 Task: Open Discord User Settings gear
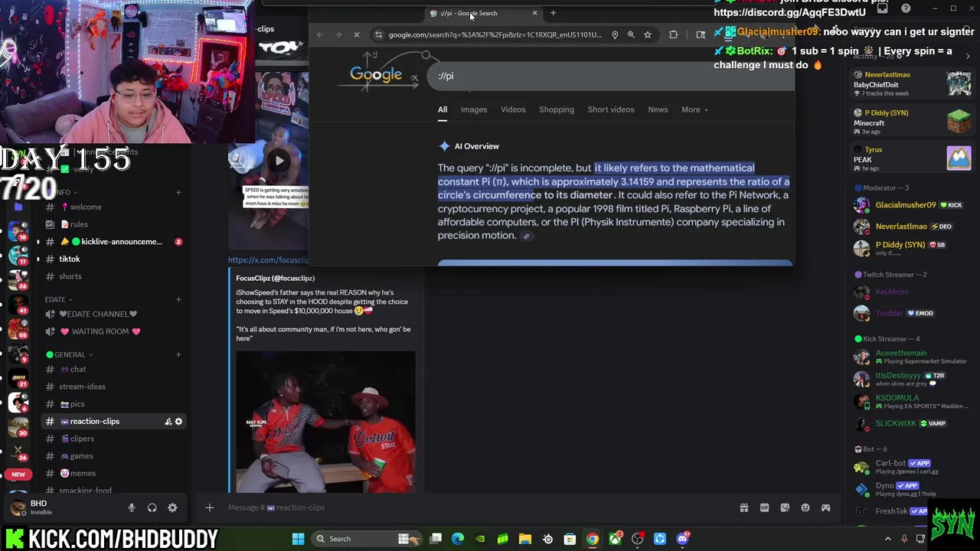click(x=172, y=507)
